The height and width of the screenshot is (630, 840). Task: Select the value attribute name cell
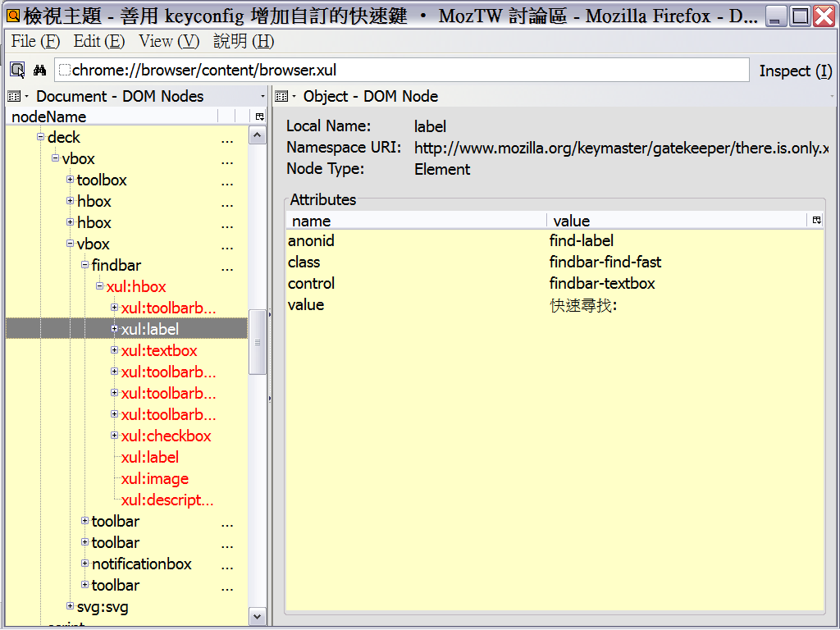(306, 305)
